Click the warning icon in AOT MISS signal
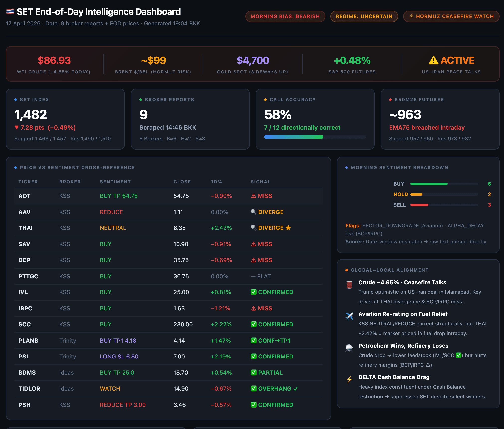 [253, 196]
